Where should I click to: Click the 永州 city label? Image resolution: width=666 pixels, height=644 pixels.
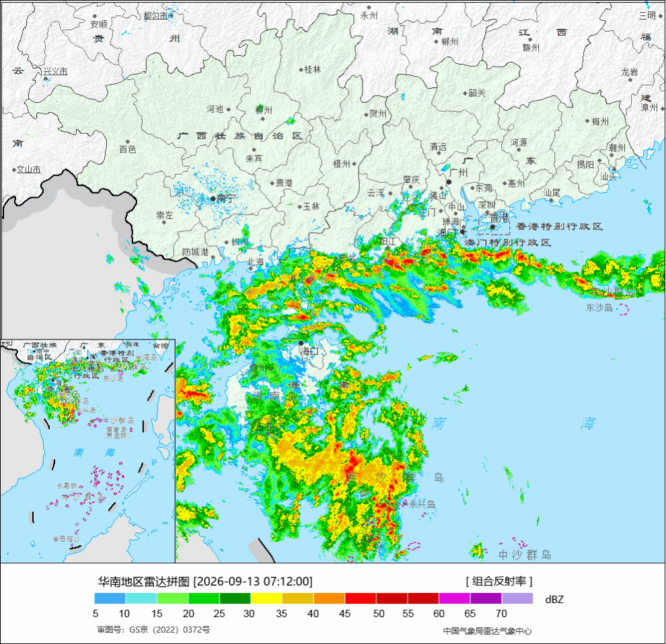click(369, 15)
